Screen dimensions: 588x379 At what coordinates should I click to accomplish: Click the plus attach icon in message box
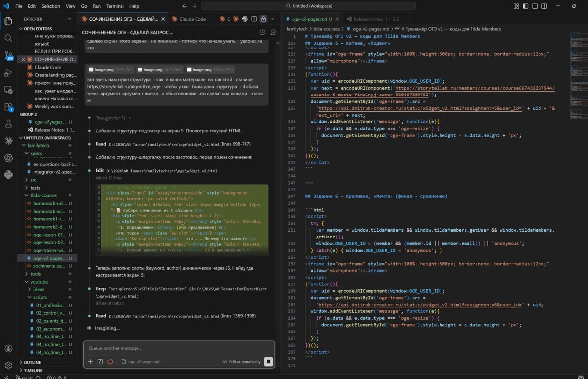pos(90,362)
